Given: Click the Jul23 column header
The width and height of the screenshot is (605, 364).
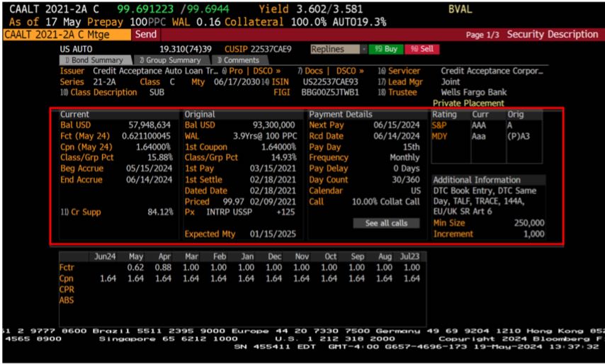Looking at the screenshot, I should click(x=409, y=257).
